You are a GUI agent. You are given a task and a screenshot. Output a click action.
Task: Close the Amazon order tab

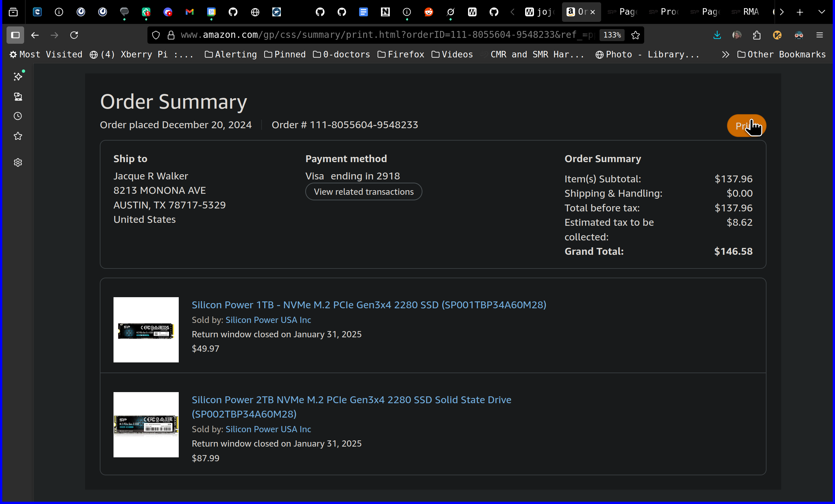pyautogui.click(x=593, y=12)
